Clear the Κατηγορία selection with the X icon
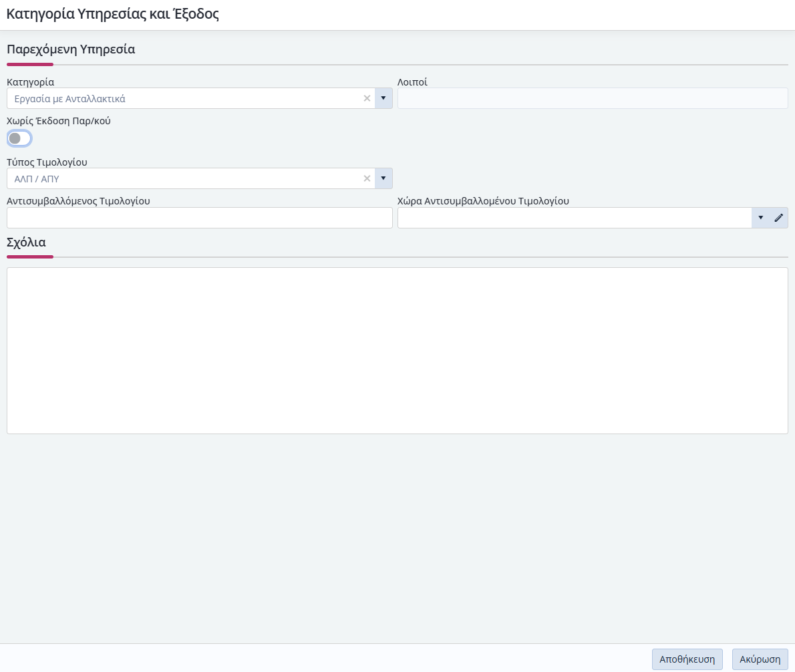 pos(367,98)
